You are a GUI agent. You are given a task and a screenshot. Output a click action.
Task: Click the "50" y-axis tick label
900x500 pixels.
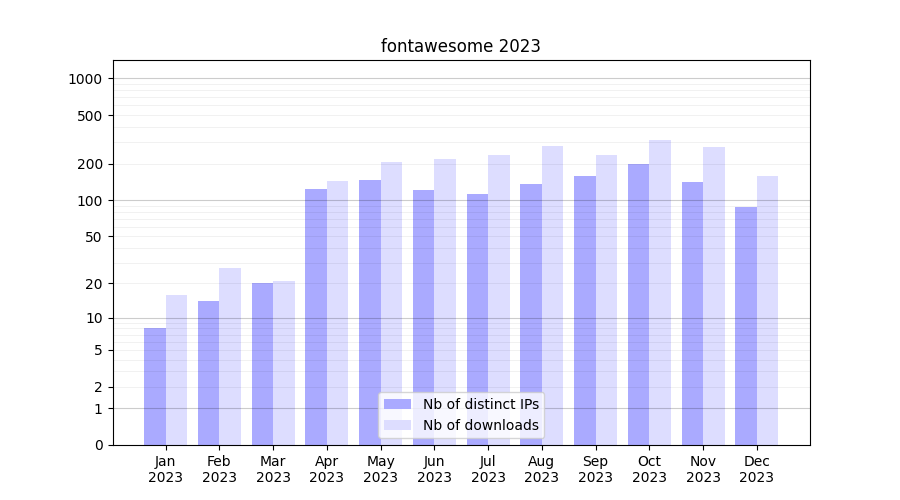pos(94,237)
